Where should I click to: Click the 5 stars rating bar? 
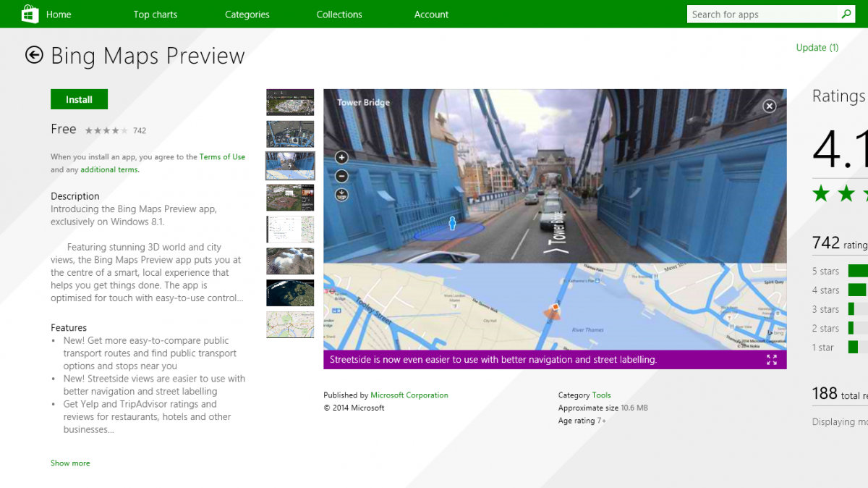[858, 271]
